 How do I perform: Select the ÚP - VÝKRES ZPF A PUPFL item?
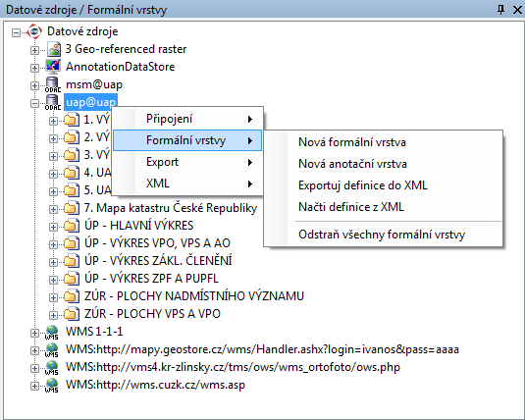151,279
